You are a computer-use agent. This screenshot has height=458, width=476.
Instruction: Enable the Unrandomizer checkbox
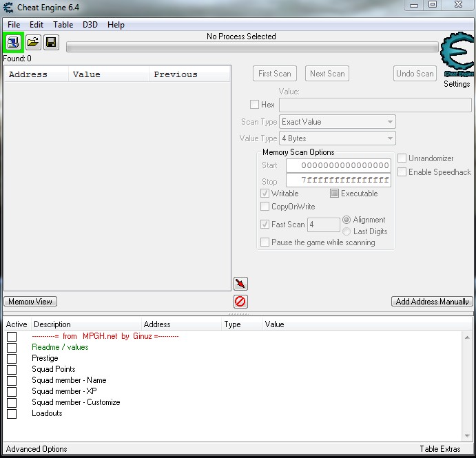point(402,158)
